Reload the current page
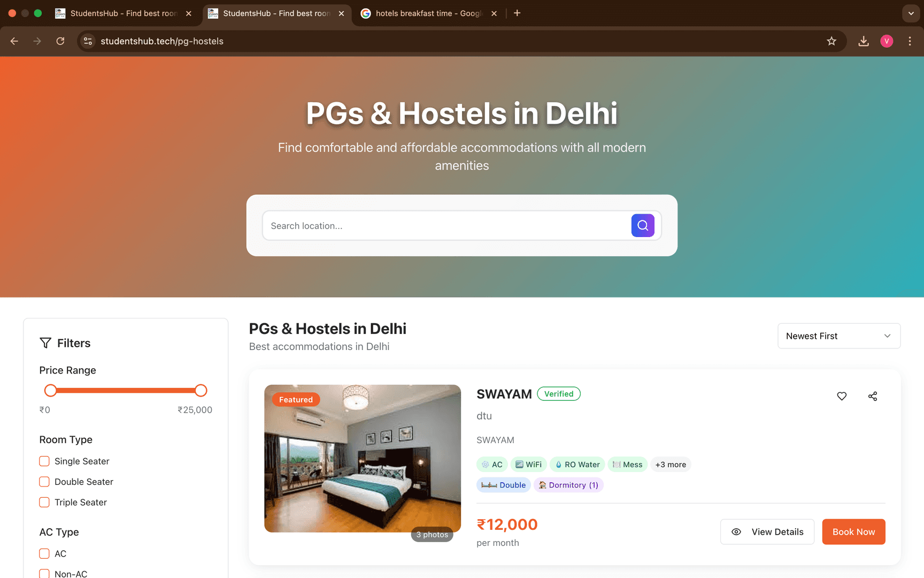The width and height of the screenshot is (924, 578). click(60, 41)
